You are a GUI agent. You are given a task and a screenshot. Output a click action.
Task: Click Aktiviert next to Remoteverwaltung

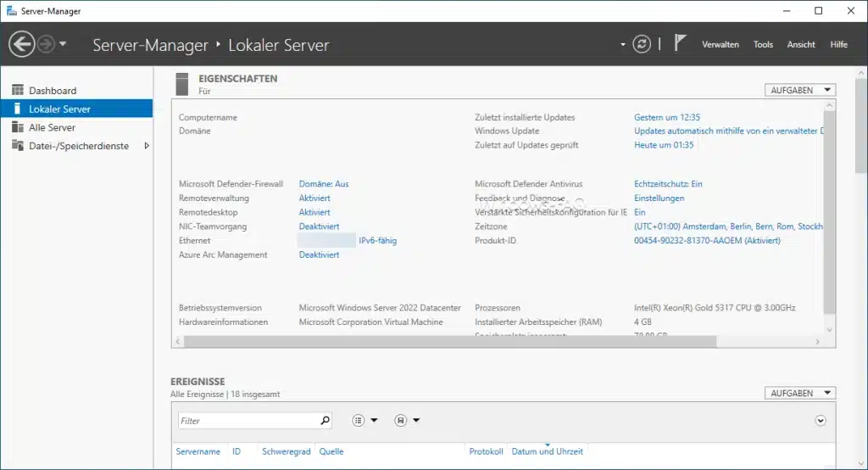[x=314, y=198]
